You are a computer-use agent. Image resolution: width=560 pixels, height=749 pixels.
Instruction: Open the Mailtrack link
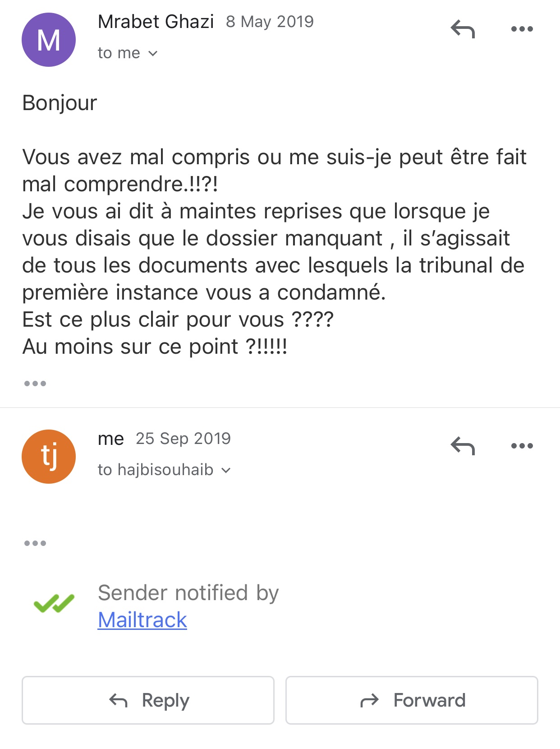[142, 620]
